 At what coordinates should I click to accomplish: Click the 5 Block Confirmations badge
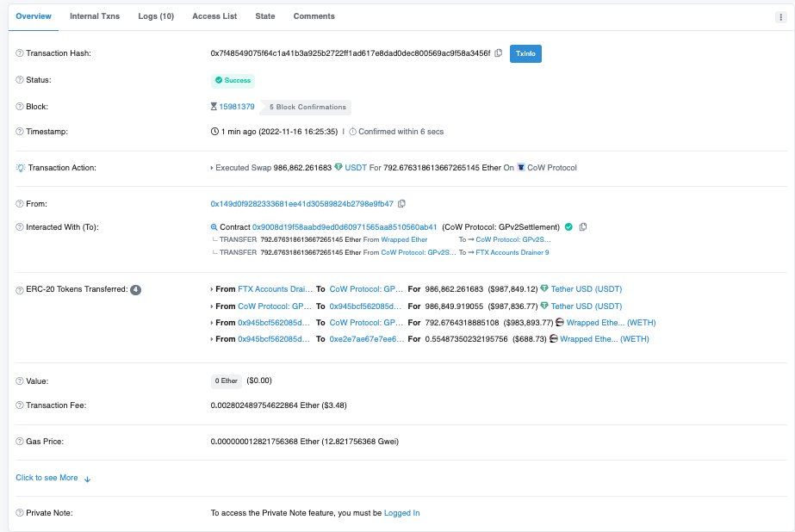click(307, 107)
